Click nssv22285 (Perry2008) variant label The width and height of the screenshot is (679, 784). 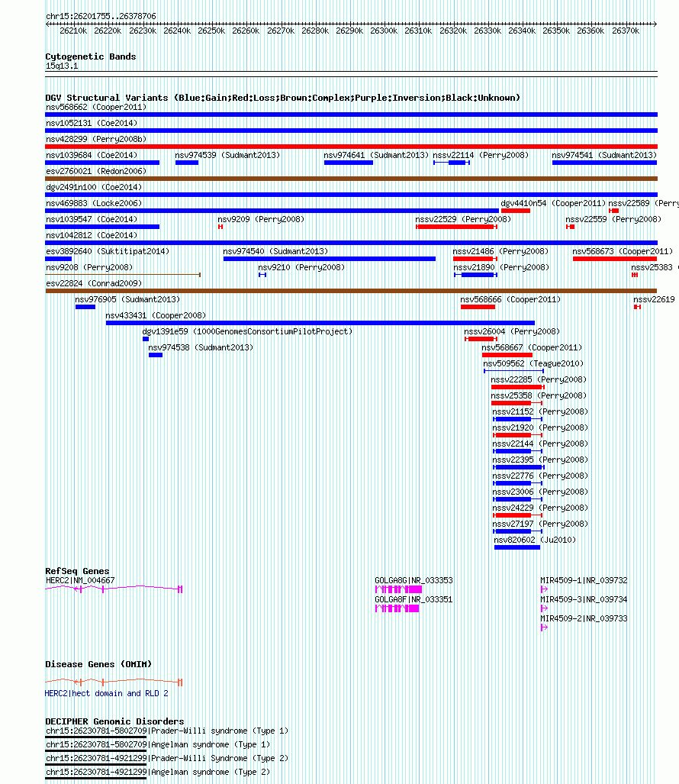539,379
